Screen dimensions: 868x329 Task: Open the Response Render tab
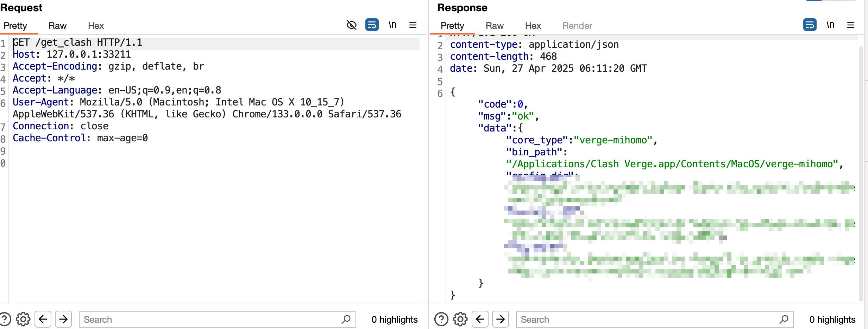(x=577, y=26)
